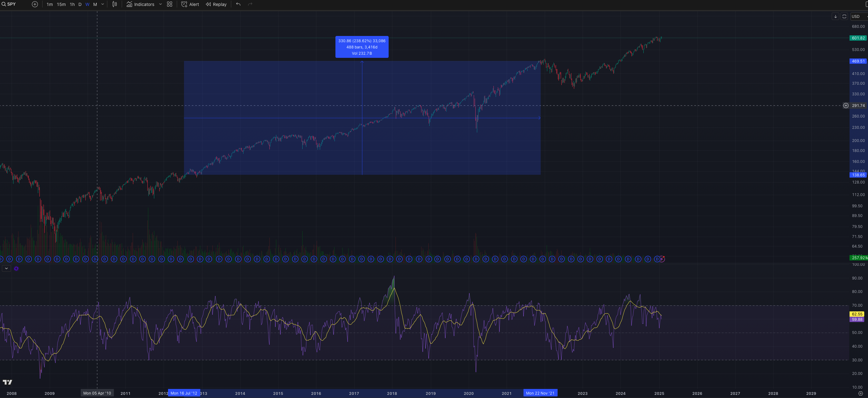This screenshot has height=398, width=868.
Task: Create a new Alert
Action: (189, 4)
